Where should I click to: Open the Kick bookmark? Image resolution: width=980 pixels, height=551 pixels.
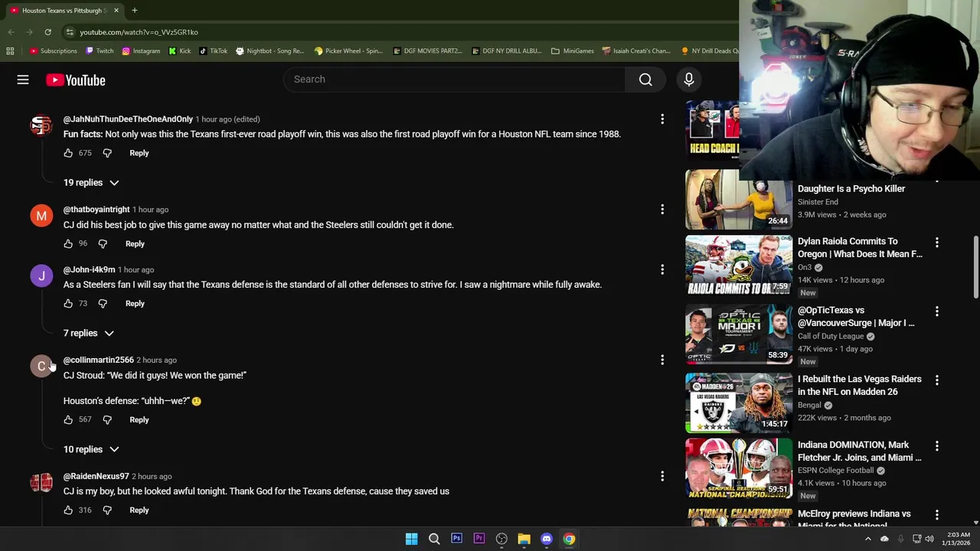(180, 51)
